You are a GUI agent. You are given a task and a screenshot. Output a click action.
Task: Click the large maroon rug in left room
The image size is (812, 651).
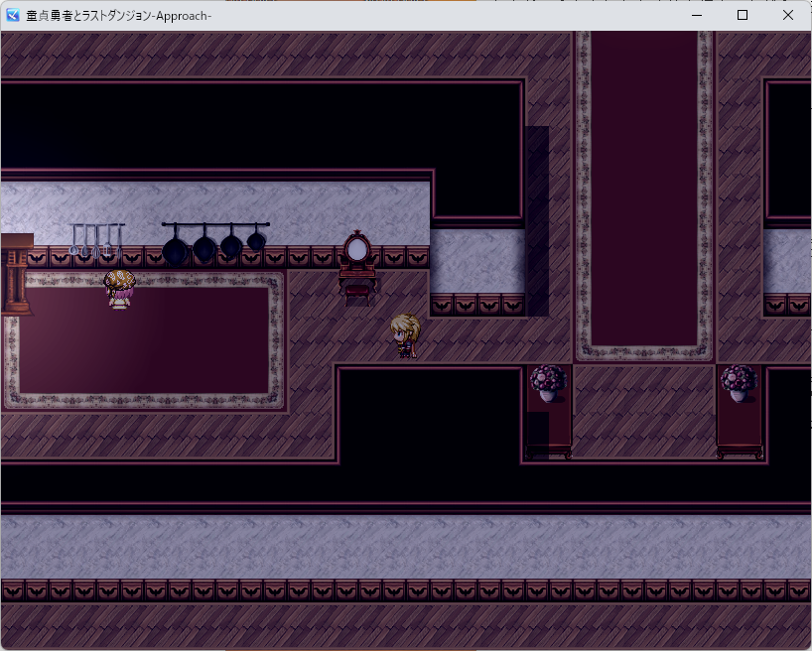pyautogui.click(x=144, y=342)
